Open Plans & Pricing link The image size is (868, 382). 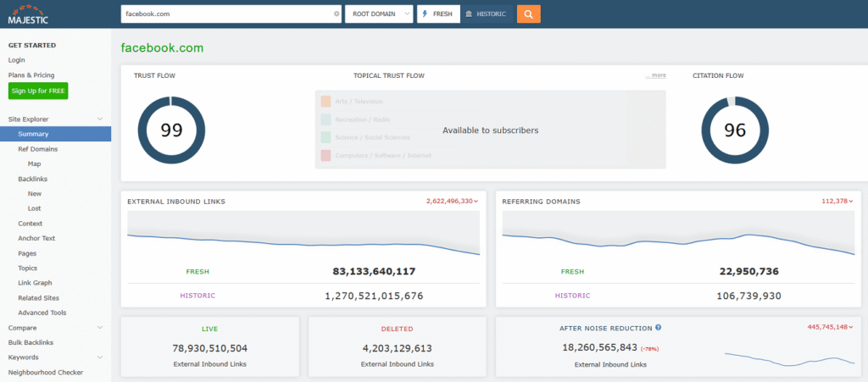point(31,75)
